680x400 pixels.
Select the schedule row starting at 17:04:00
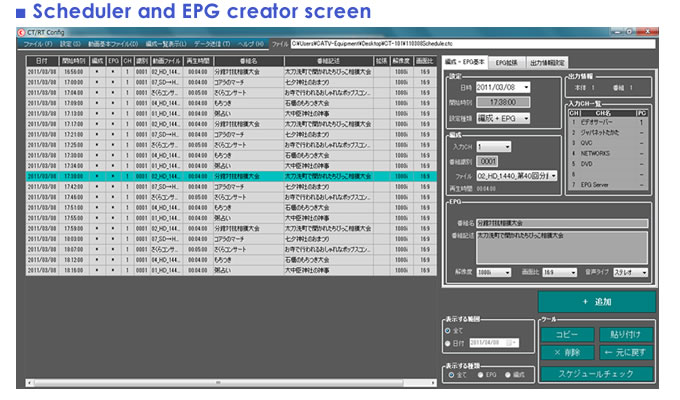coord(231,92)
